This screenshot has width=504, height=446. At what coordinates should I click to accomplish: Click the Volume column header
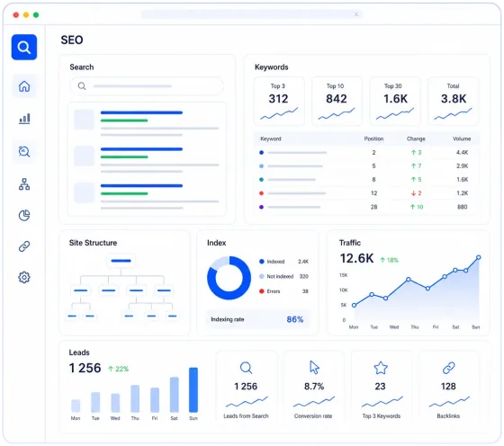462,138
